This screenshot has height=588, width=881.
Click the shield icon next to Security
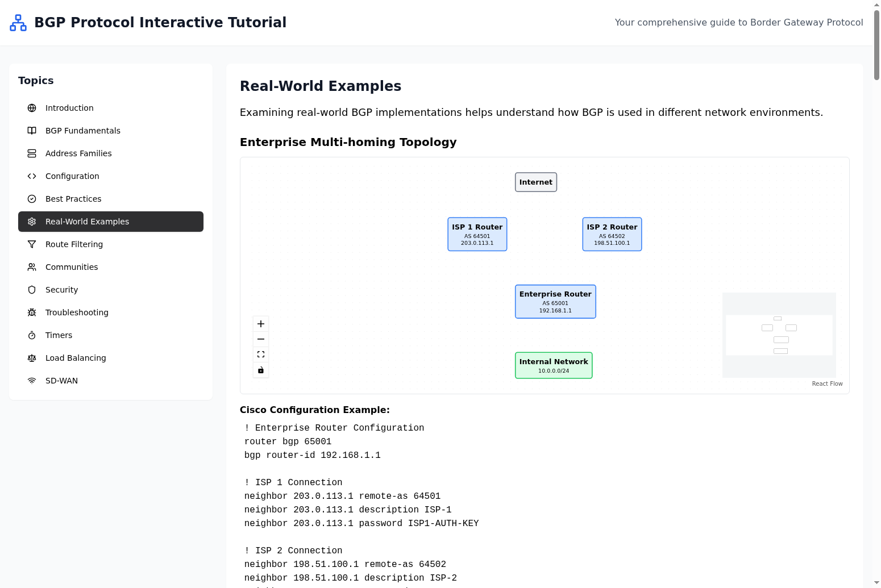pyautogui.click(x=32, y=290)
